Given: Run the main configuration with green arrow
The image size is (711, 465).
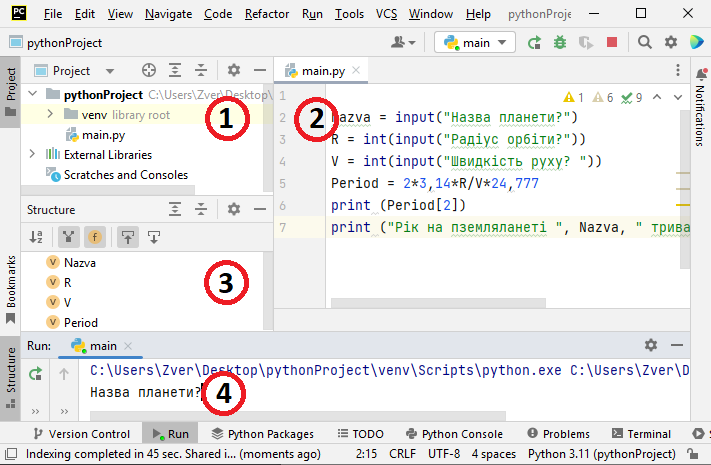Looking at the screenshot, I should [535, 42].
